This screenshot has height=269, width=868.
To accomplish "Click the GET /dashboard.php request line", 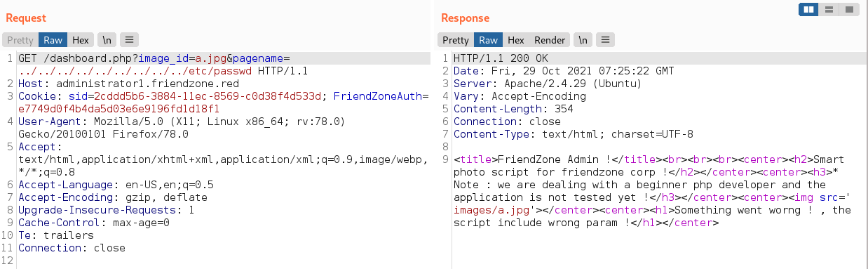I will tap(154, 58).
